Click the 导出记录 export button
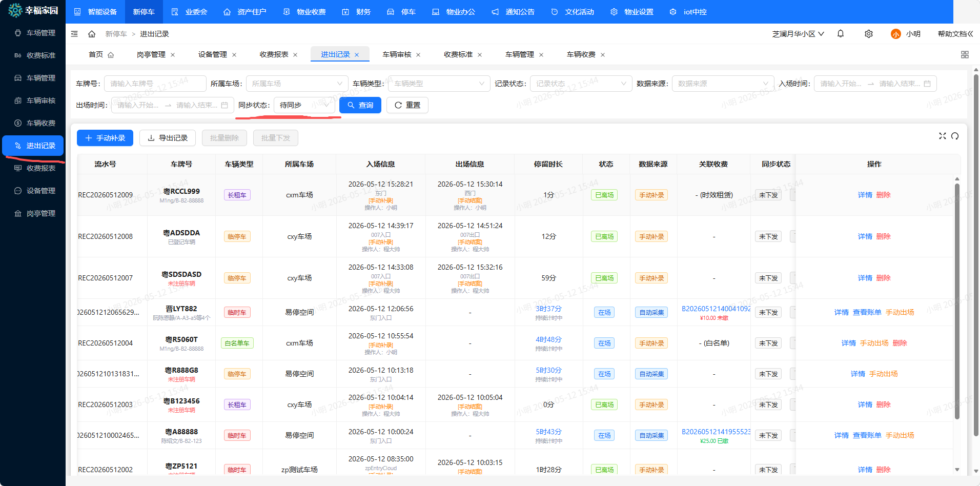This screenshot has width=980, height=486. click(168, 138)
